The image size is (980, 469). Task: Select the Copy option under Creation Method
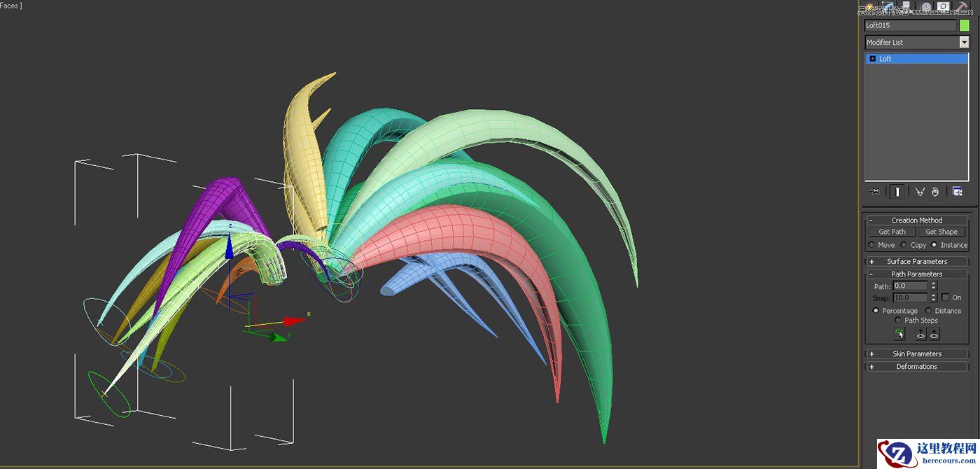coord(904,245)
